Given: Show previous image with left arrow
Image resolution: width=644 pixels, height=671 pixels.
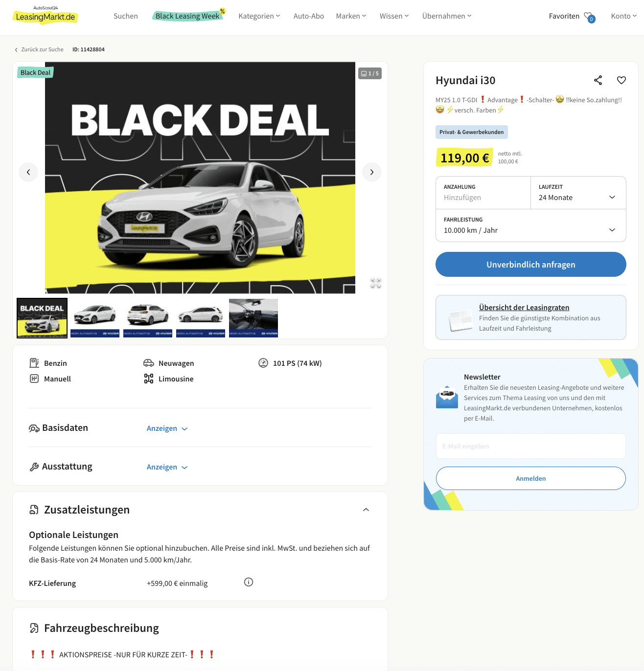Looking at the screenshot, I should 28,172.
